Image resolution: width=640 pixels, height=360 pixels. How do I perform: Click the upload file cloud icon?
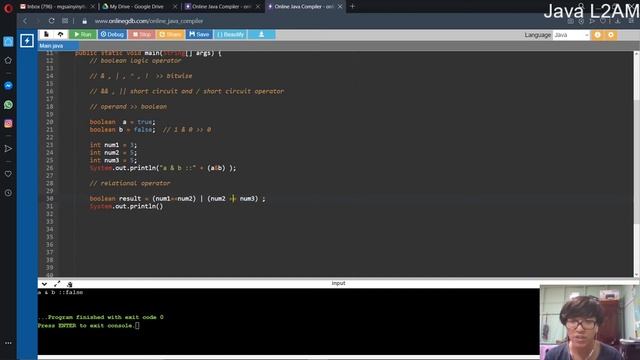click(x=60, y=35)
